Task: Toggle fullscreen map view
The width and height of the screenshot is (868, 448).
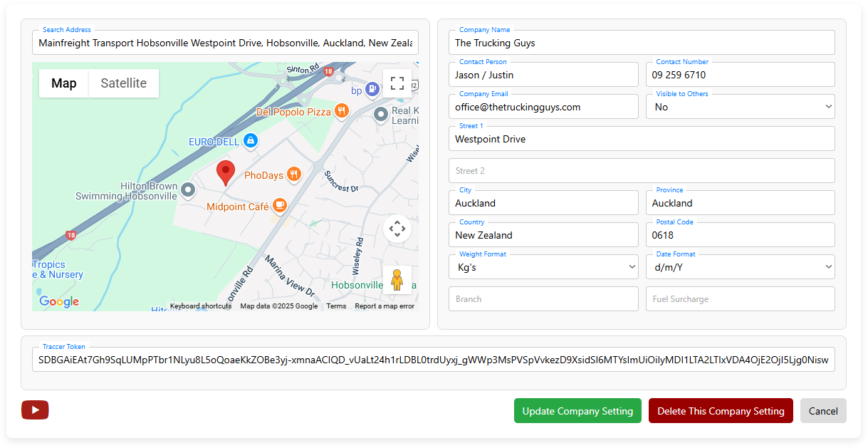Action: point(397,83)
